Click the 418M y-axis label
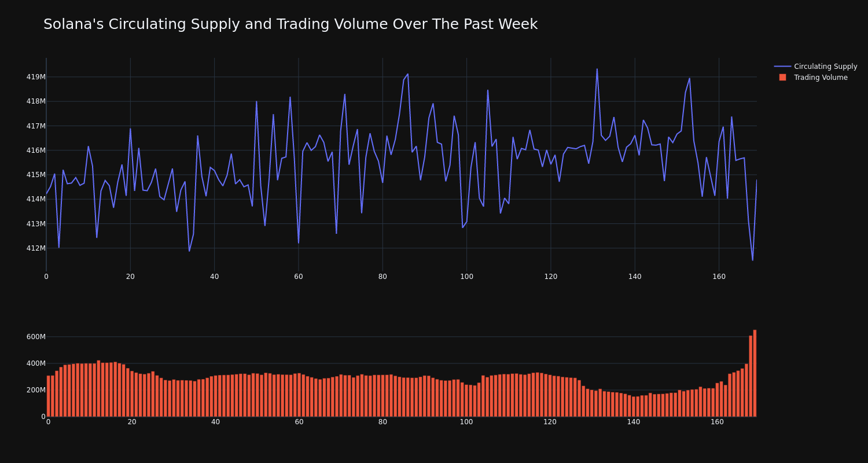The image size is (868, 463). (x=36, y=101)
